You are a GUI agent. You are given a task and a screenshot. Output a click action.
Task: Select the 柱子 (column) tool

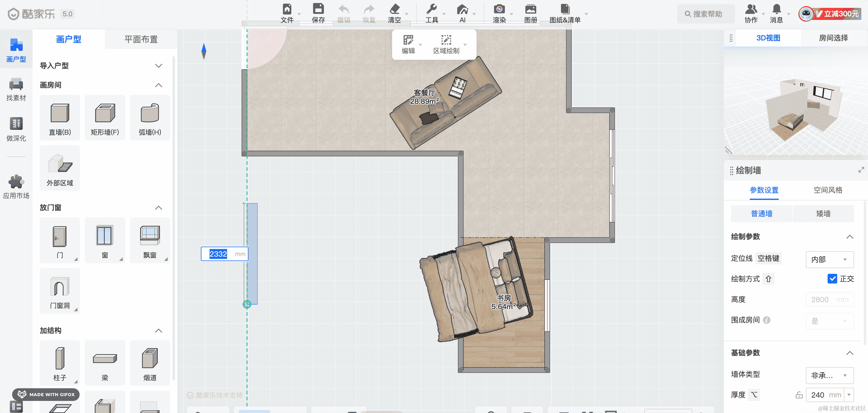point(60,363)
